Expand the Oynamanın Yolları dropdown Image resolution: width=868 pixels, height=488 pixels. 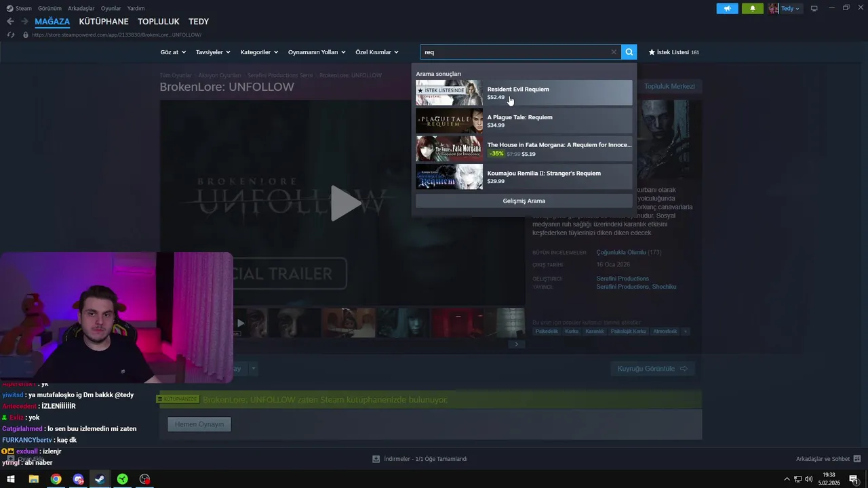pyautogui.click(x=317, y=52)
